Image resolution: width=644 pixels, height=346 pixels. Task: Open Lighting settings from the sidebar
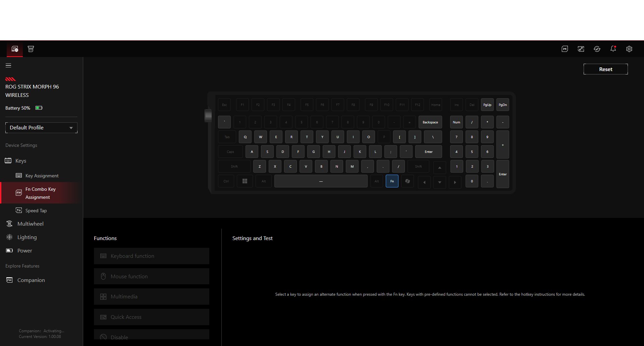coord(27,237)
